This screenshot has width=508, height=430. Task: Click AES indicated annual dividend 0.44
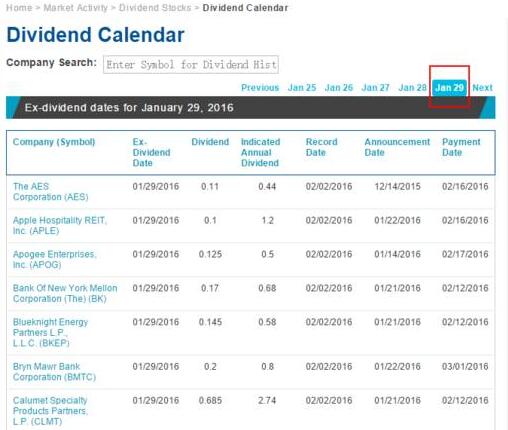point(267,186)
